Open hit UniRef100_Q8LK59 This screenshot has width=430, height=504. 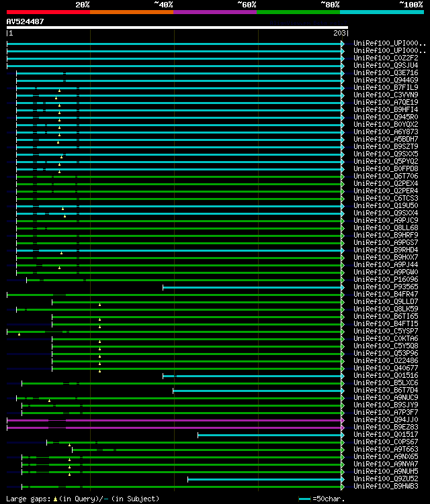click(386, 309)
